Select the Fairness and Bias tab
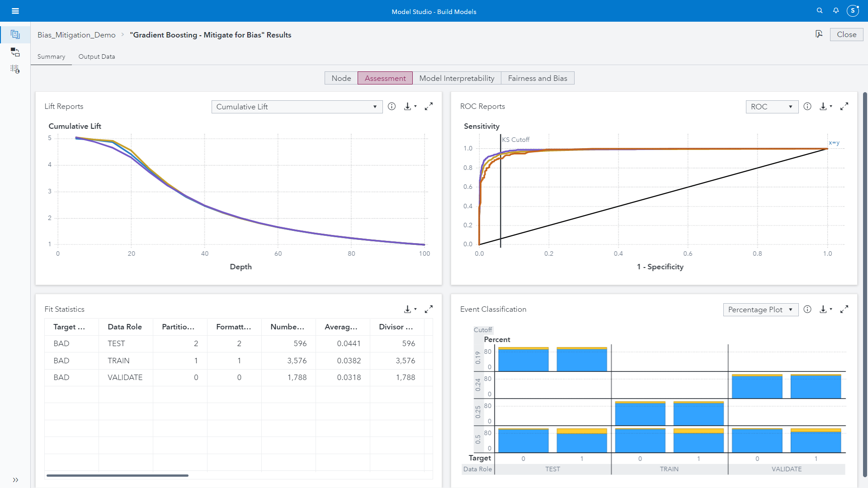868x488 pixels. tap(537, 78)
